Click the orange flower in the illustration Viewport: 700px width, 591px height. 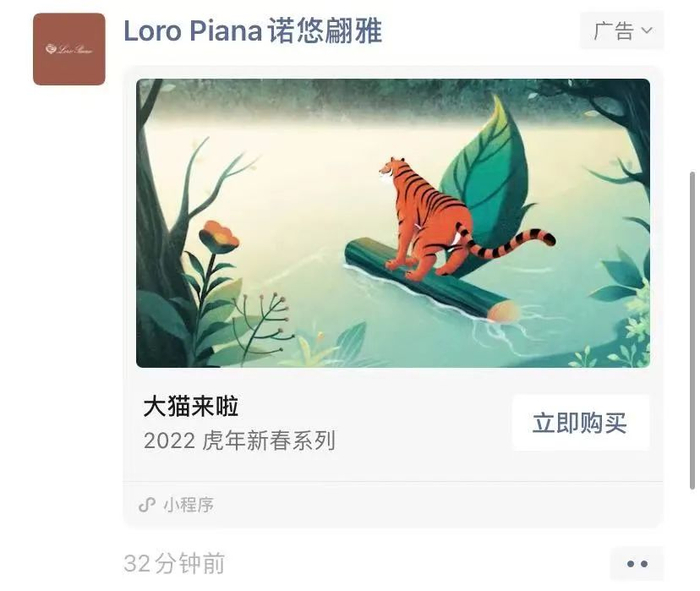[218, 238]
